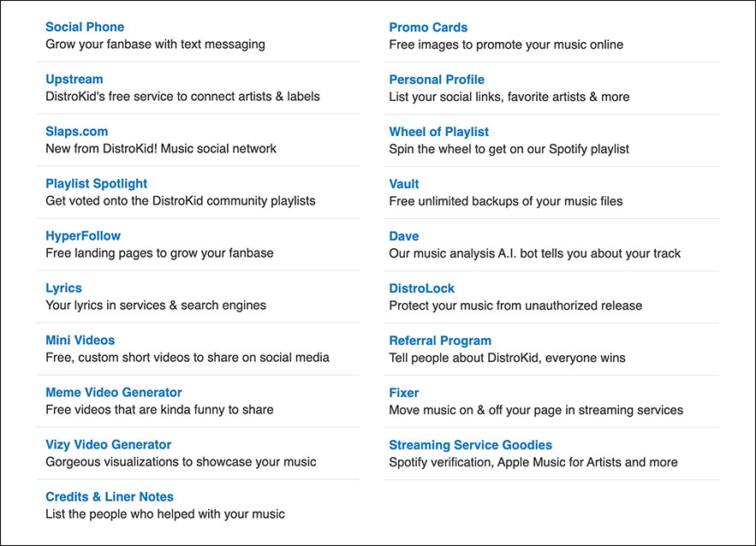Viewport: 756px width, 546px height.
Task: Open Playlist Spotlight
Action: (x=96, y=183)
